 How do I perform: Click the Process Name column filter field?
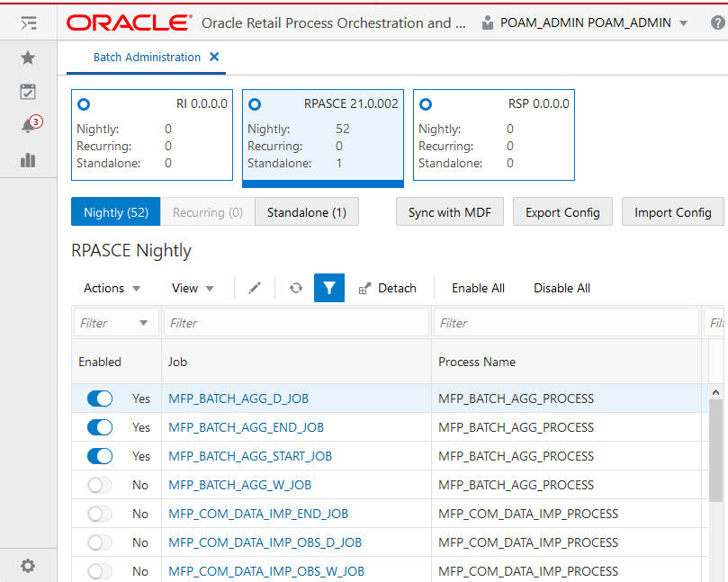pyautogui.click(x=566, y=323)
